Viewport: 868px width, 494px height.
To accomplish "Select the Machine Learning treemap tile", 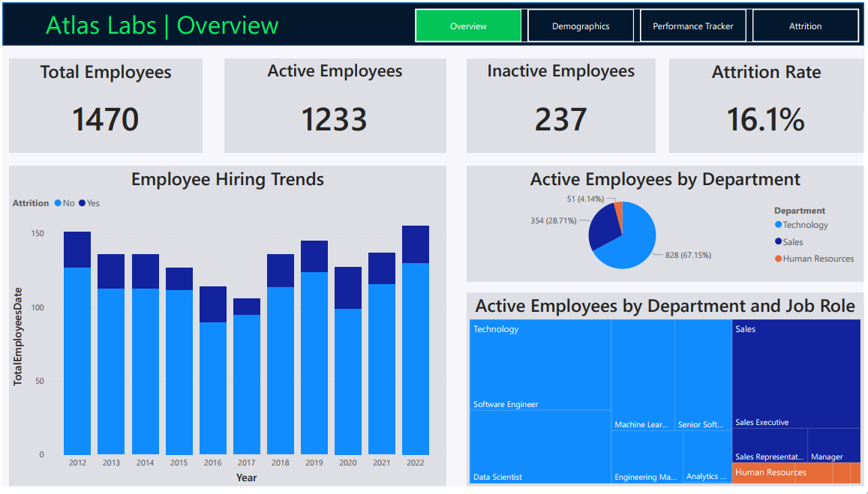I will pos(643,375).
